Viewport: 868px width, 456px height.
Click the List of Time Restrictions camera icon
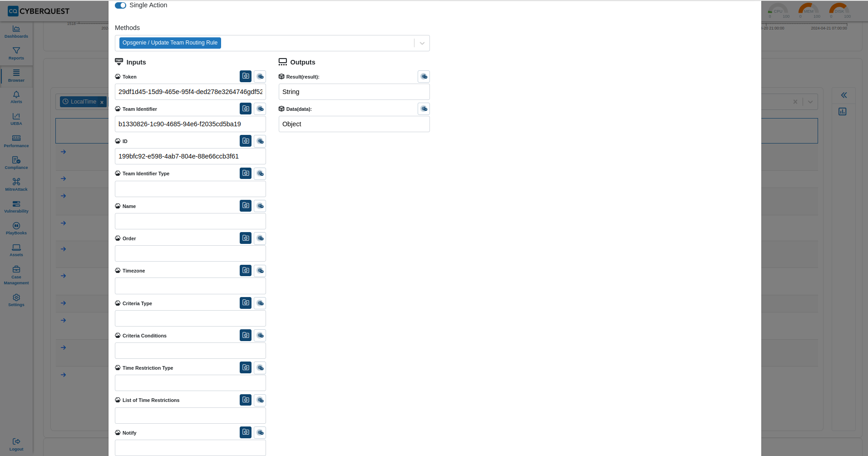pyautogui.click(x=246, y=400)
